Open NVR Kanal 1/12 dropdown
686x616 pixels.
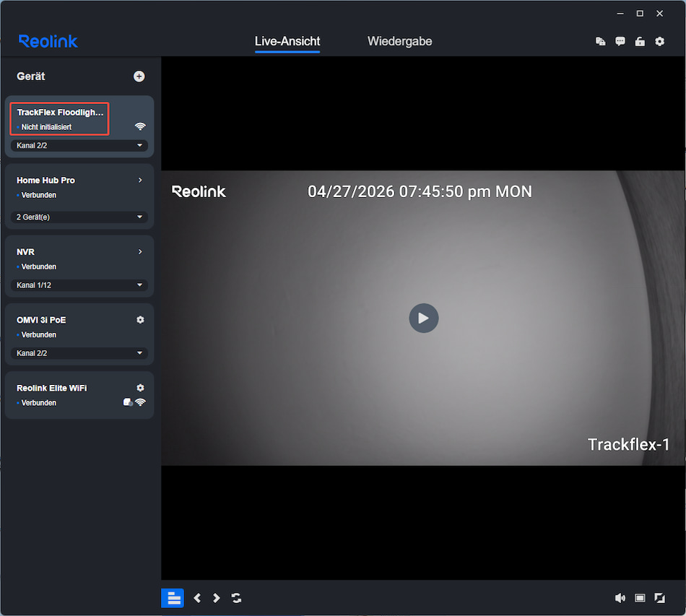[79, 285]
